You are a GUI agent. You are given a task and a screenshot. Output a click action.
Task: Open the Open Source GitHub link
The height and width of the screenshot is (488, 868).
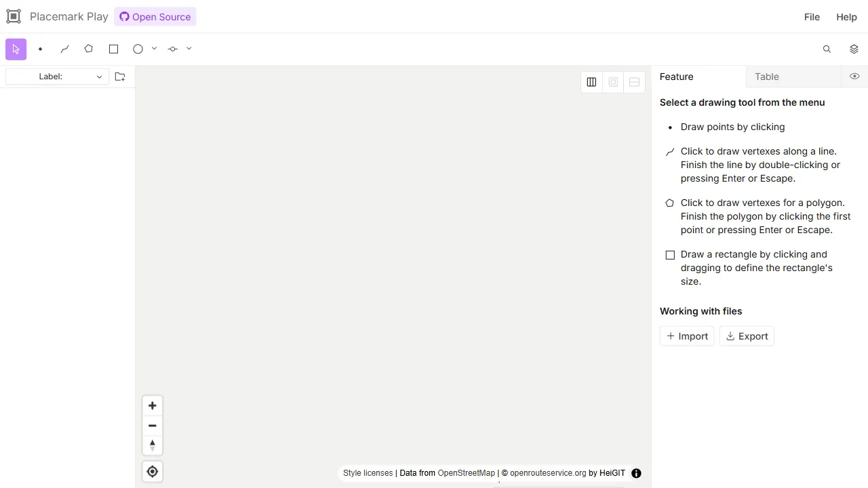155,17
